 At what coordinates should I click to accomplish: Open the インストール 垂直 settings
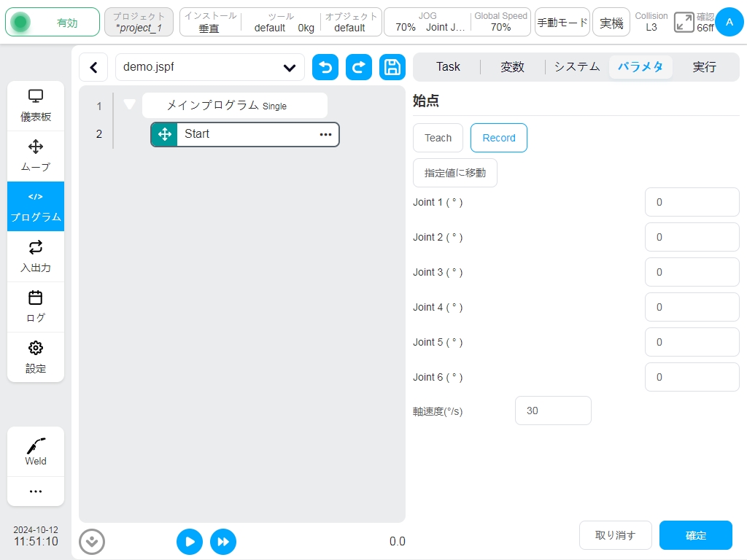coord(210,22)
